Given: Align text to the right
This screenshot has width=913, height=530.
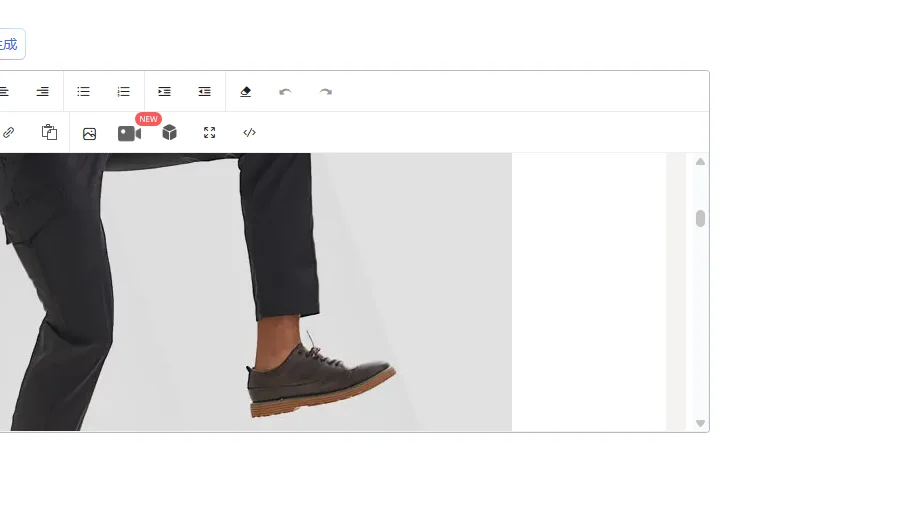Looking at the screenshot, I should point(43,91).
